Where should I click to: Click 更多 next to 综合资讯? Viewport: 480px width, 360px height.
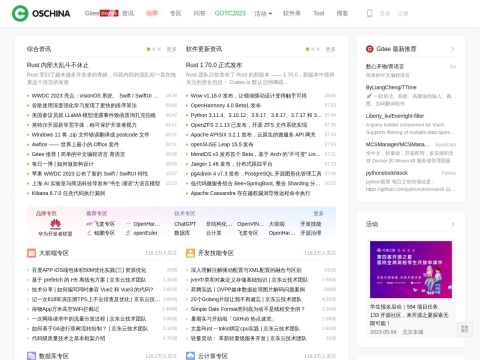tap(171, 49)
